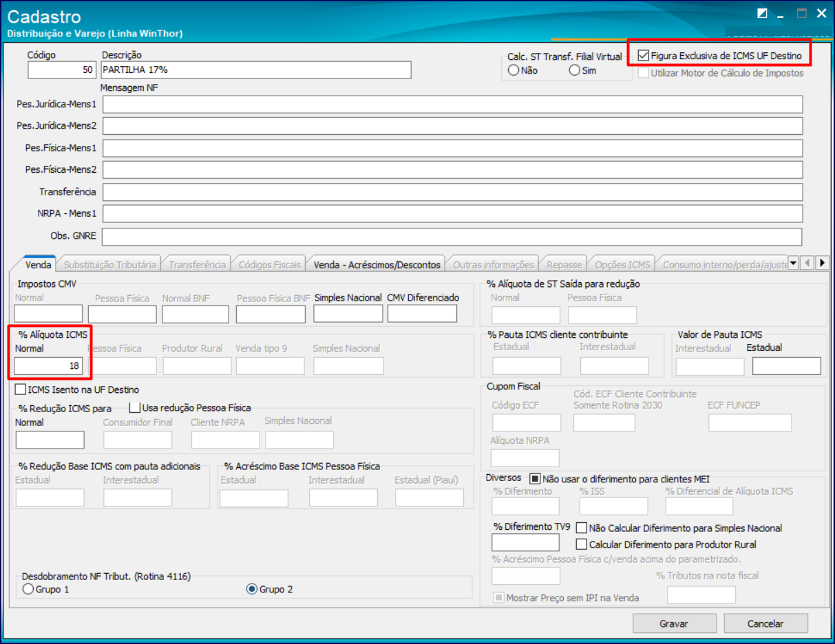The image size is (835, 644).
Task: Click the NRPA - Mens1 field
Action: tap(452, 214)
